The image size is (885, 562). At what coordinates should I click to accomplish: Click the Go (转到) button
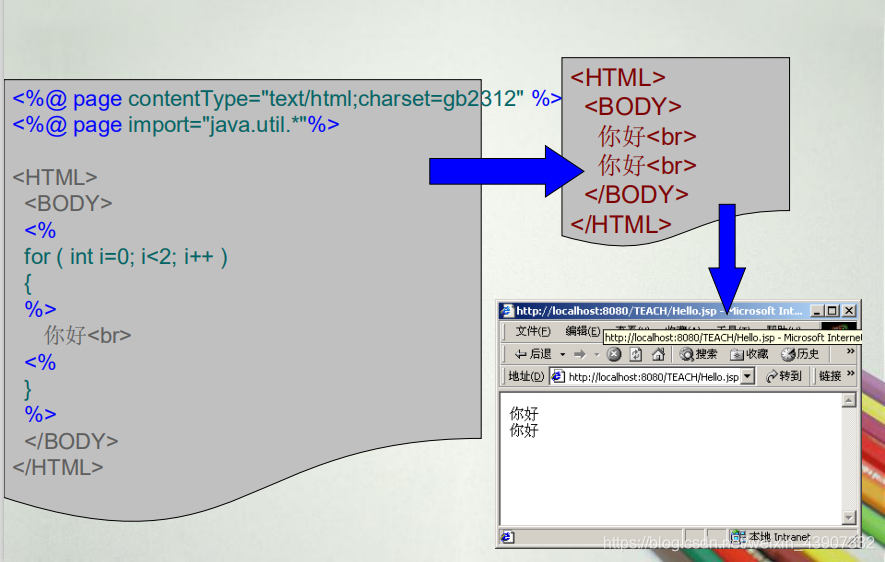tap(783, 376)
